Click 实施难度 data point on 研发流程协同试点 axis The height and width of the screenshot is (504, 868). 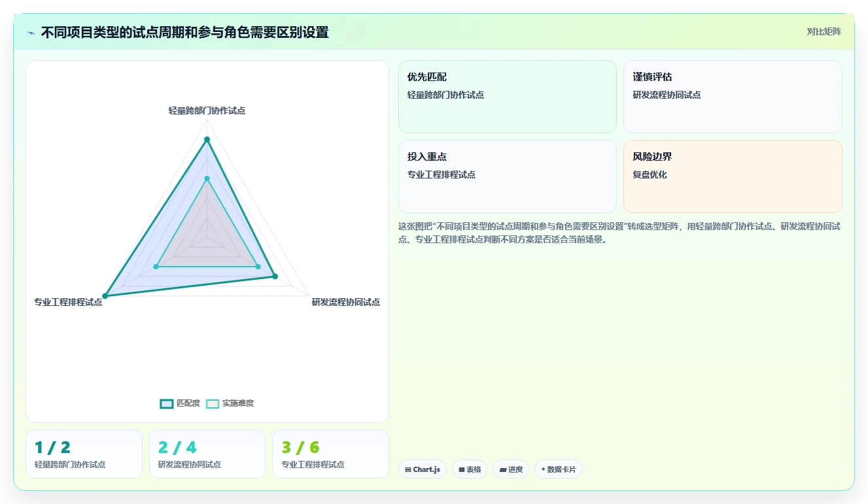tap(258, 267)
